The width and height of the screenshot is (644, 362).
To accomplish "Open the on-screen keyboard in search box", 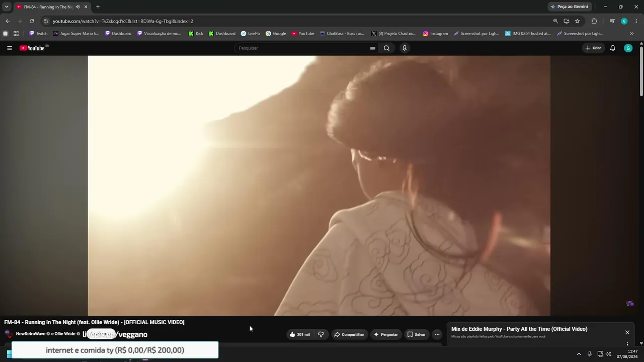I will click(373, 48).
